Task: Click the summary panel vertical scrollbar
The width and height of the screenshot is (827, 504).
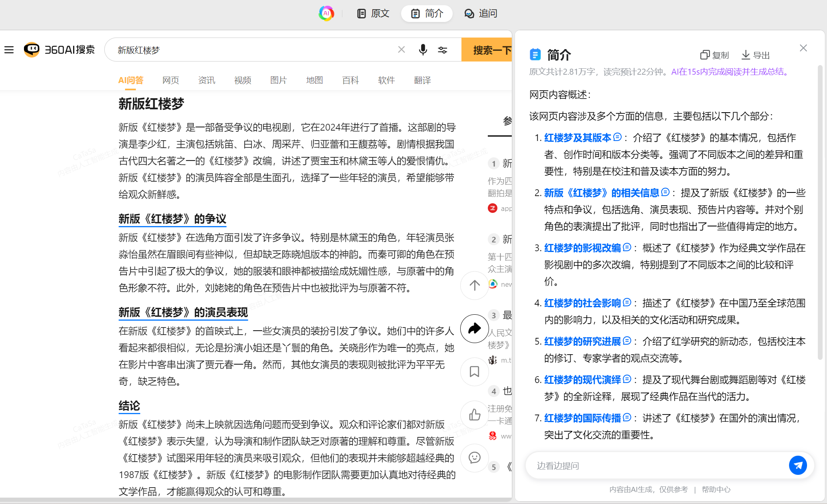Action: (x=820, y=212)
